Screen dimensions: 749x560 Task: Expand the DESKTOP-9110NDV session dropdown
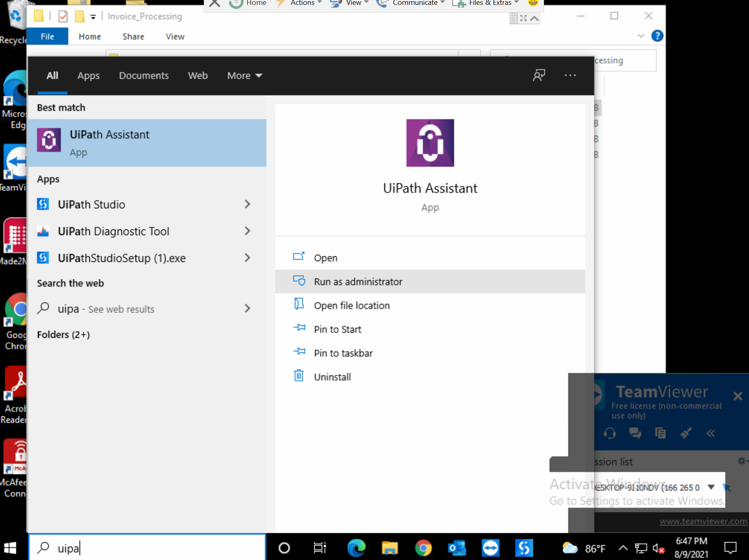point(711,487)
